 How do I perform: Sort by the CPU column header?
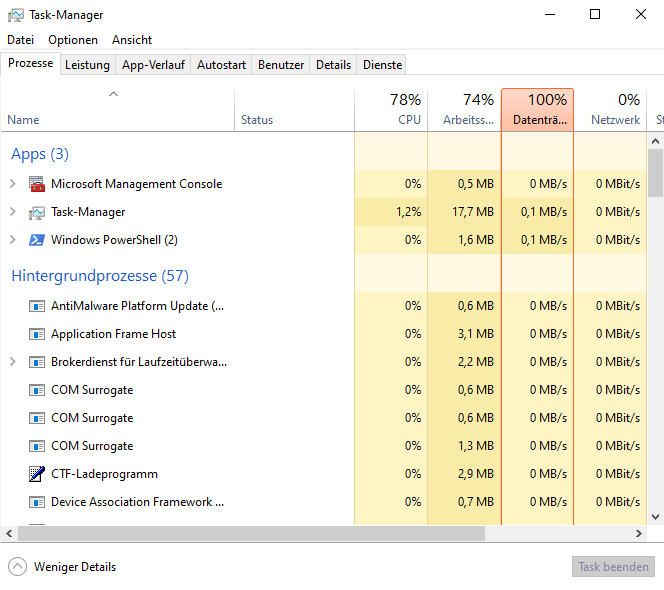391,110
